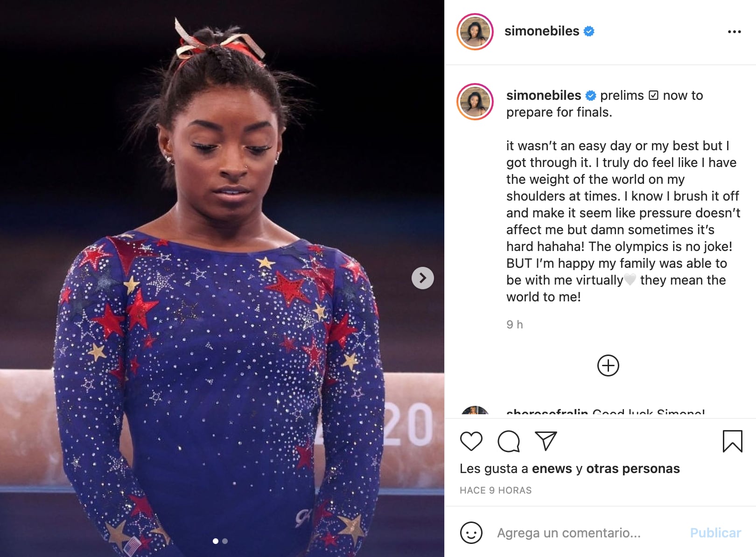Go to next photo with arrow
This screenshot has height=557, width=756.
tap(422, 278)
